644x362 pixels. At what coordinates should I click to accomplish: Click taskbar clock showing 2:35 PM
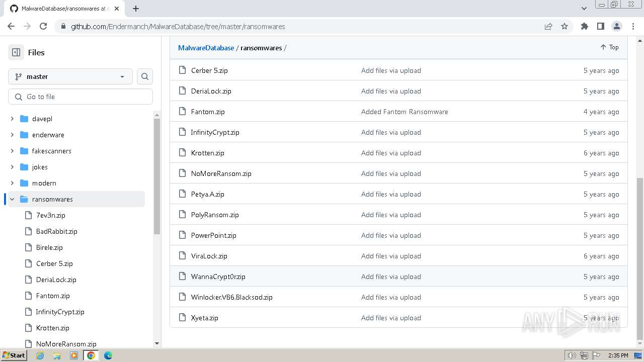click(x=618, y=355)
